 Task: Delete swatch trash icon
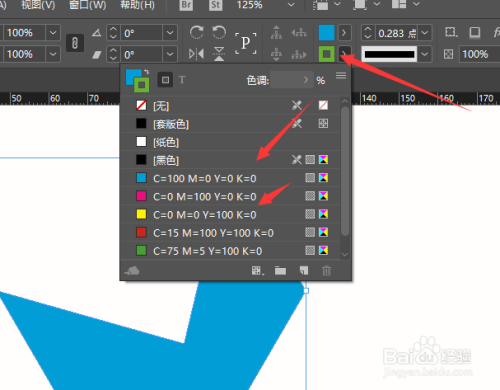tap(327, 271)
